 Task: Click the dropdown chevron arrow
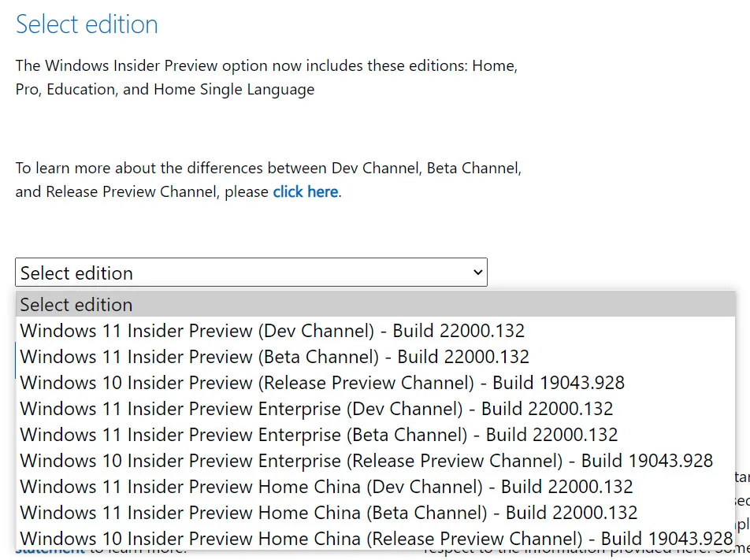[x=477, y=273]
